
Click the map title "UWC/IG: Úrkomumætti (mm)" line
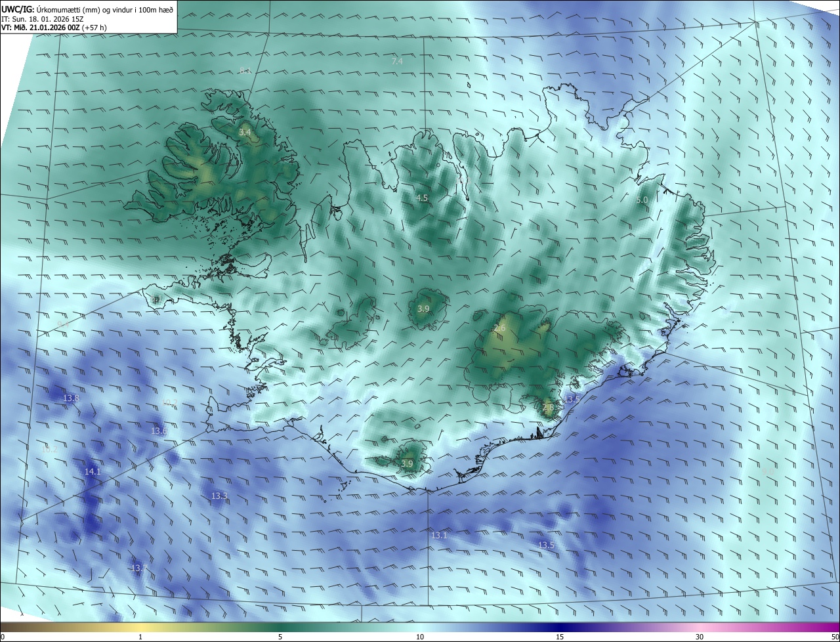(87, 9)
